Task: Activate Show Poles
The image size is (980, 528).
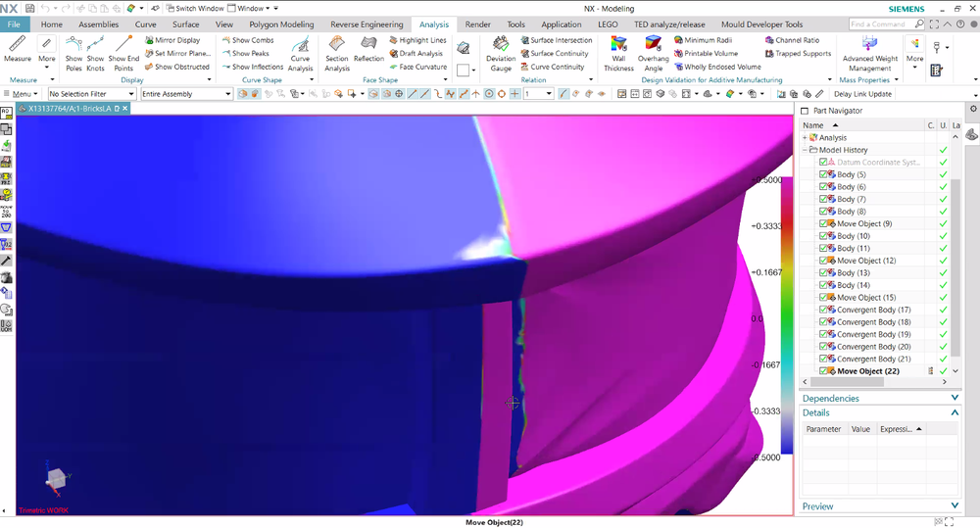Action: pyautogui.click(x=73, y=53)
